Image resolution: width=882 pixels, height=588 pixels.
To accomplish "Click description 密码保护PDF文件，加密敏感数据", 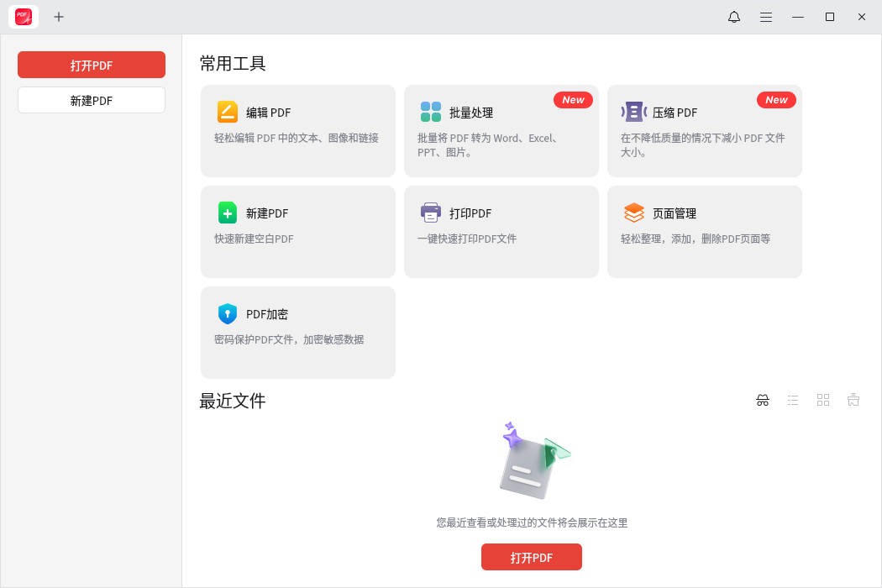I will tap(289, 339).
